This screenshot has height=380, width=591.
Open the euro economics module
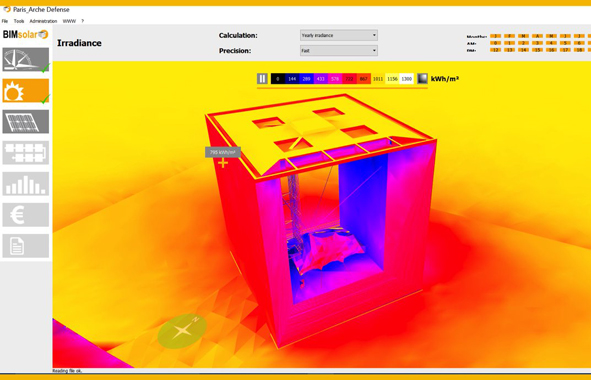tap(26, 215)
